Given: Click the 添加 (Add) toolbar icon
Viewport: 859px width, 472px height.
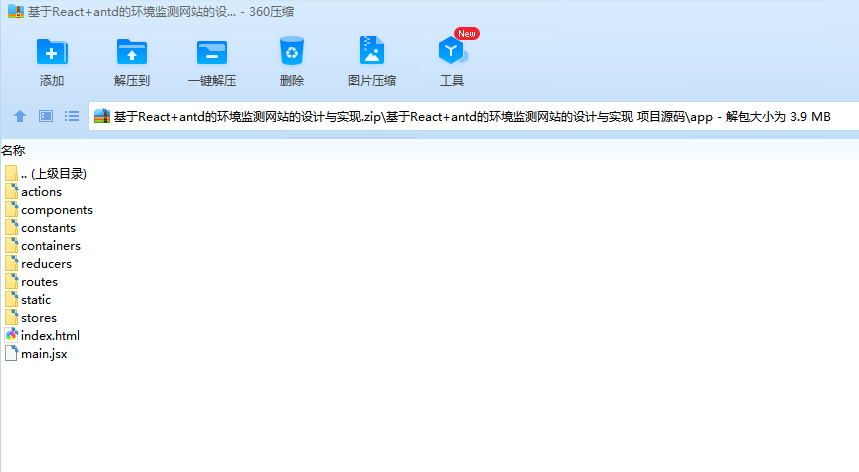Looking at the screenshot, I should pyautogui.click(x=52, y=53).
